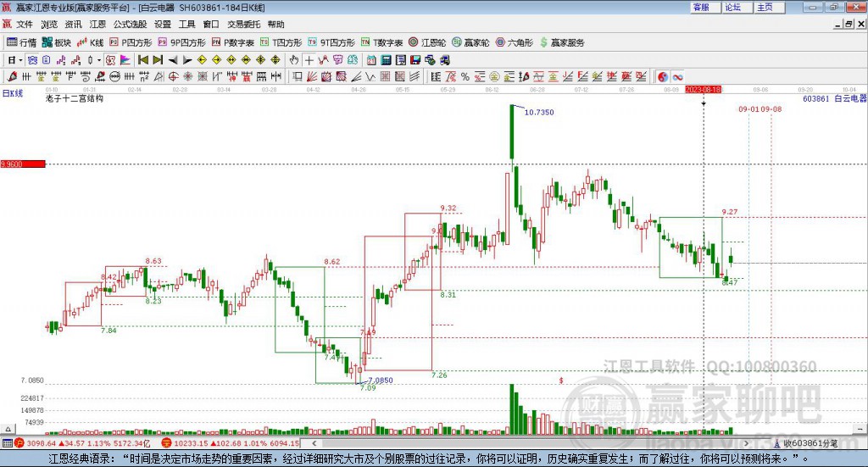Open the 设置 menu
The width and height of the screenshot is (868, 467).
pos(163,25)
